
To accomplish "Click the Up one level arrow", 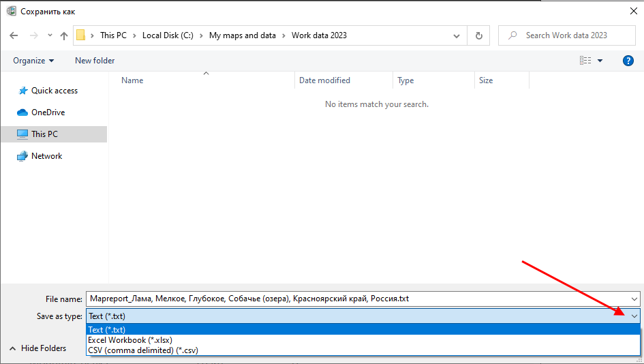I will [x=64, y=35].
